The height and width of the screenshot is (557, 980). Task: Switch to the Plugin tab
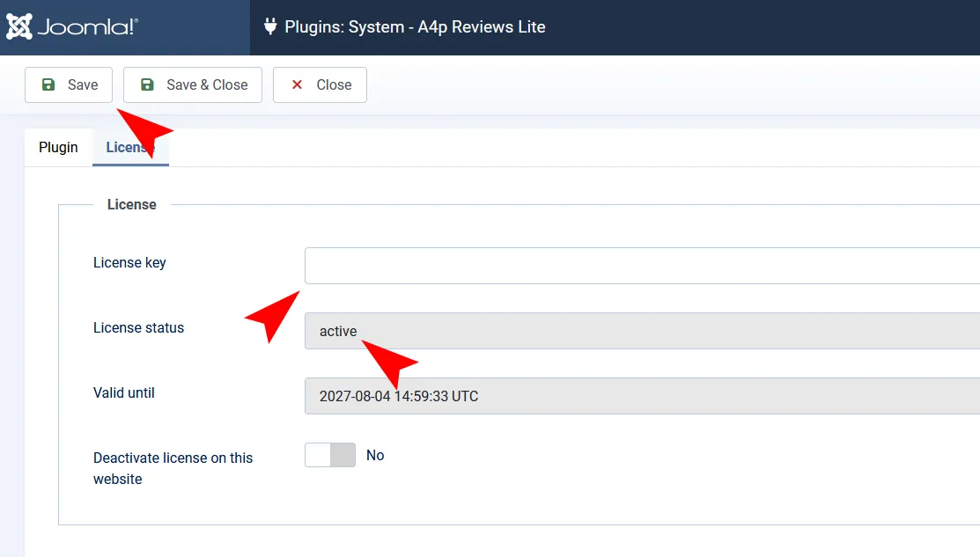click(x=58, y=147)
